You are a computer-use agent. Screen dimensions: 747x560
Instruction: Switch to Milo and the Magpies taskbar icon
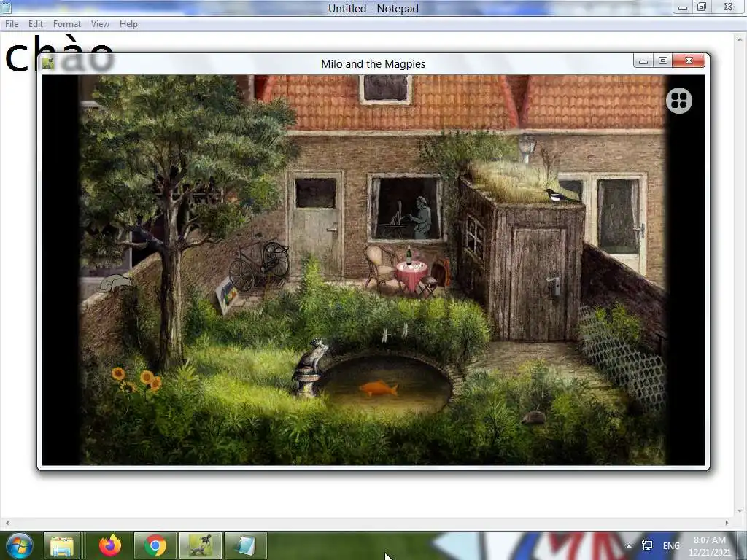[x=201, y=545]
